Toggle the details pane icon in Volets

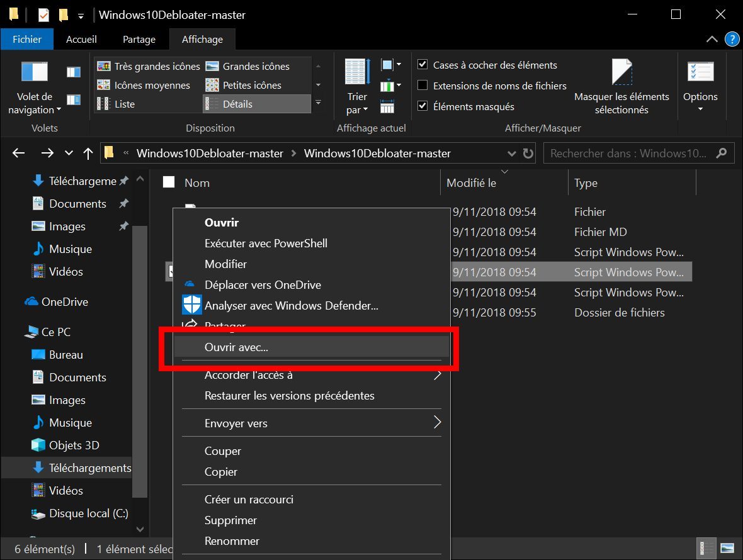coord(74,99)
